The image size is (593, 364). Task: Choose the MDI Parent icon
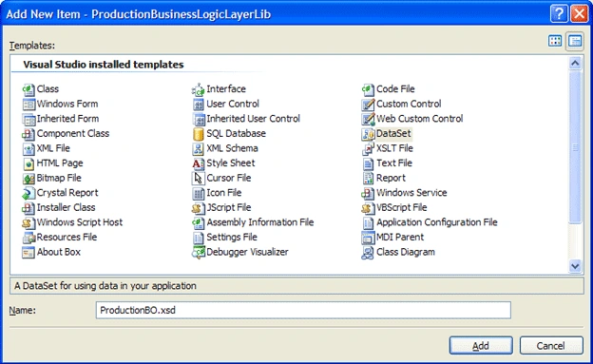coord(368,238)
